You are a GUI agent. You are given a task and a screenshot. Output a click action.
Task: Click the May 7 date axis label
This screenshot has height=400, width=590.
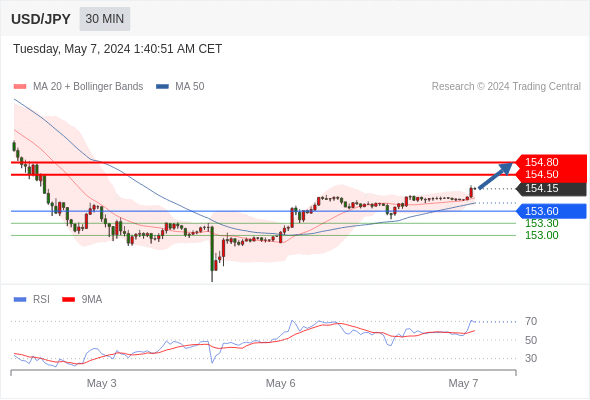463,383
